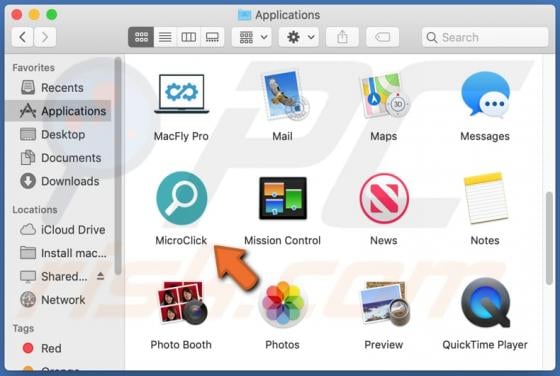Select the Photo Booth app icon
Viewport: 560px width, 376px height.
pyautogui.click(x=182, y=302)
